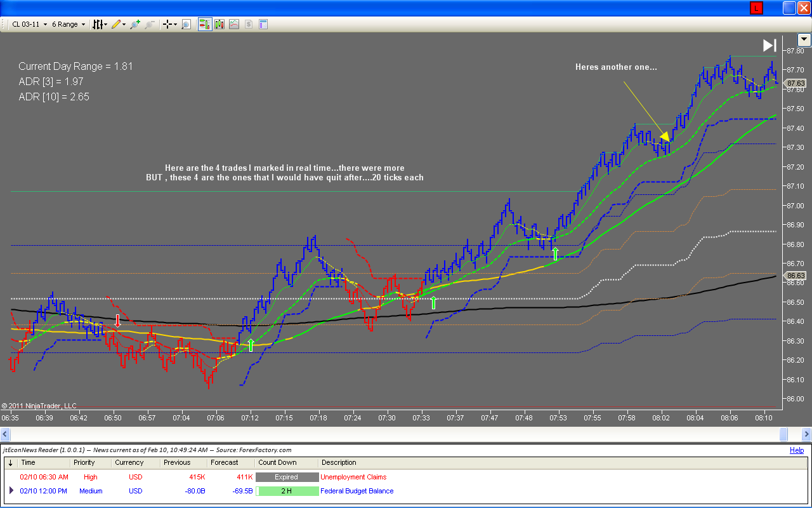Image resolution: width=812 pixels, height=508 pixels.
Task: Click the High priority cell
Action: [91, 477]
